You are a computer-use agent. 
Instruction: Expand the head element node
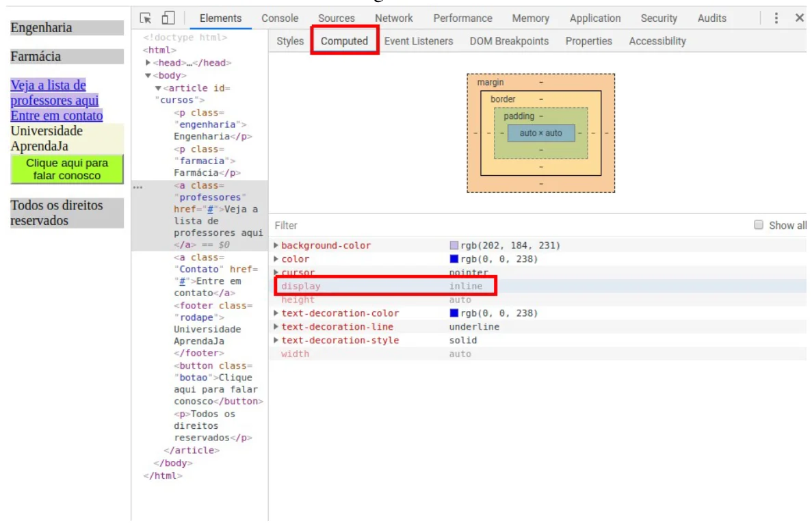point(148,63)
